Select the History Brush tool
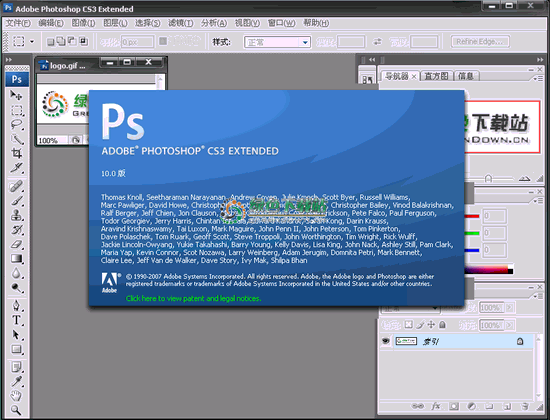This screenshot has width=550, height=420. coord(16,230)
